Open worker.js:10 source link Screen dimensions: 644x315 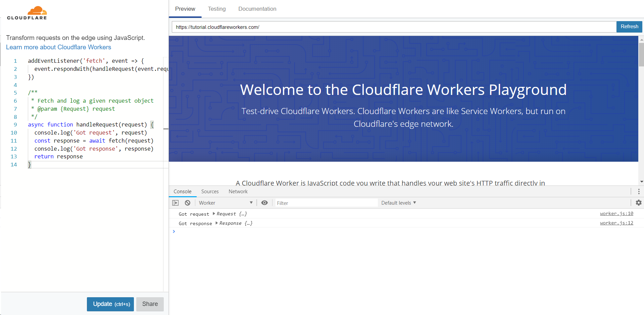click(616, 213)
